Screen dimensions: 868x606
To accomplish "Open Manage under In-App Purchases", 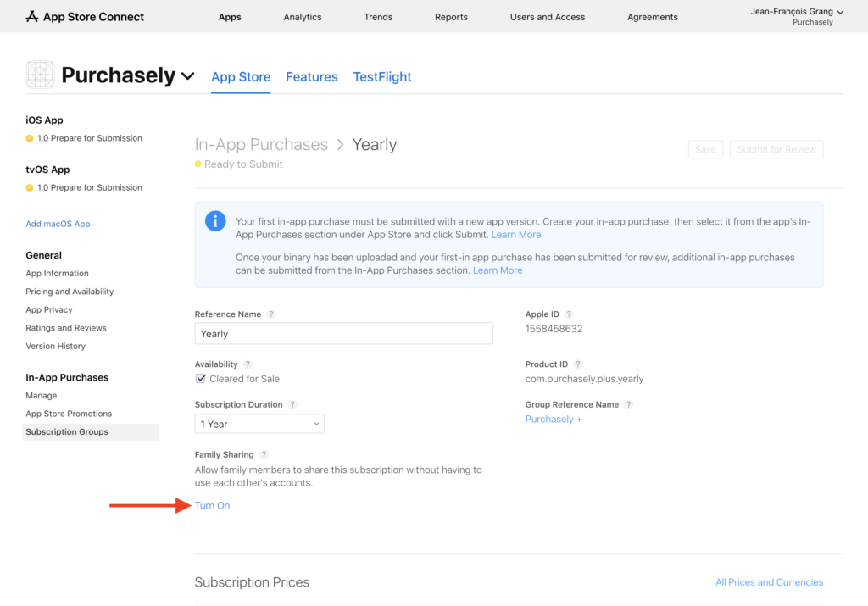I will tap(41, 396).
